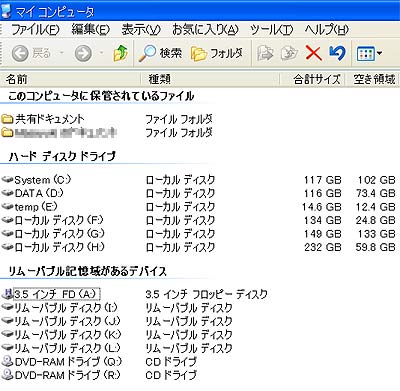Click the Move To toolbar icon

[x=266, y=53]
